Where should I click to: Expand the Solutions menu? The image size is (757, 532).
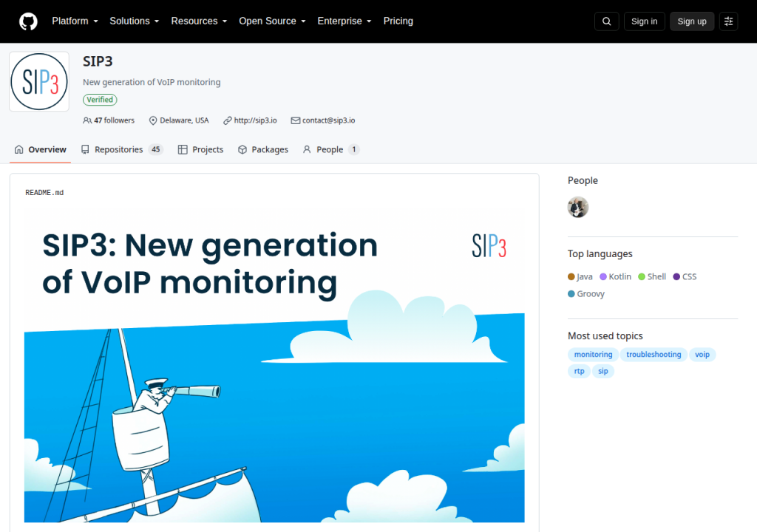[x=135, y=21]
